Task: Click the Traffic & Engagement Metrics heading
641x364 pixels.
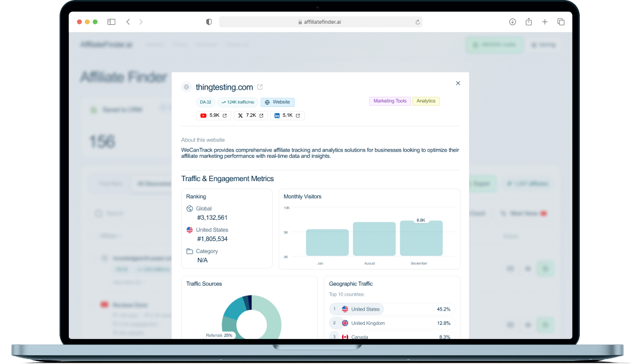Action: 228,179
